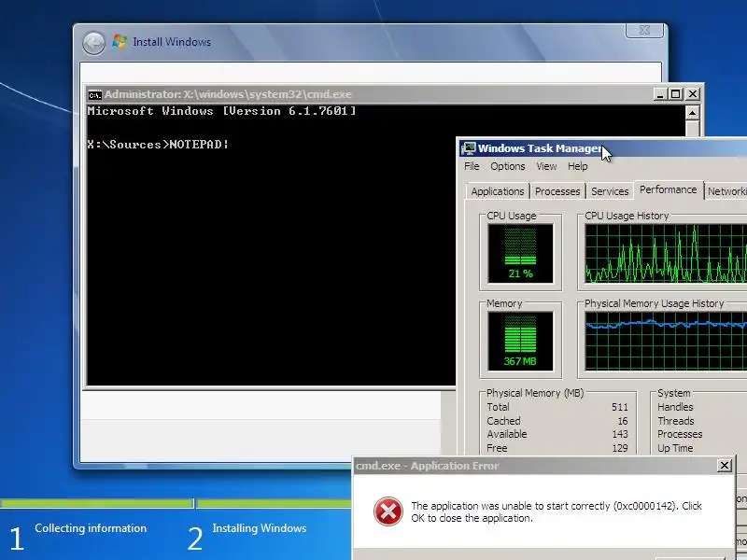
Task: Click the Installing Windows green progress bar
Action: click(x=275, y=503)
